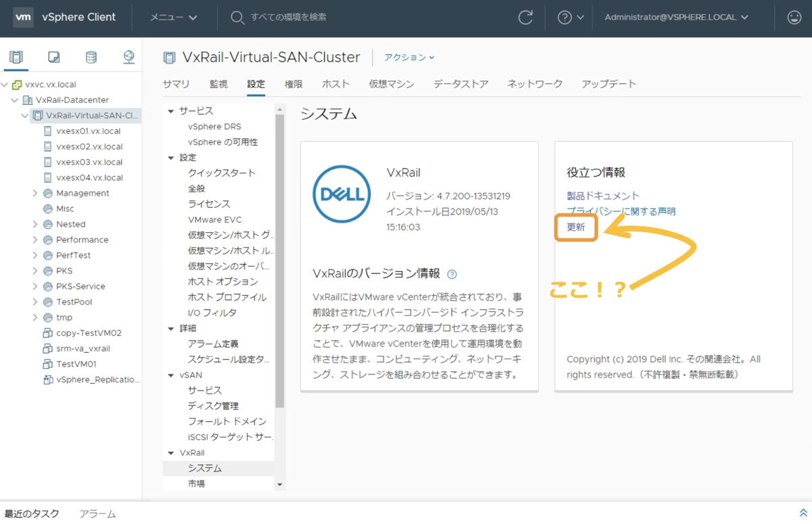Select VMware EVC setting

pos(215,219)
